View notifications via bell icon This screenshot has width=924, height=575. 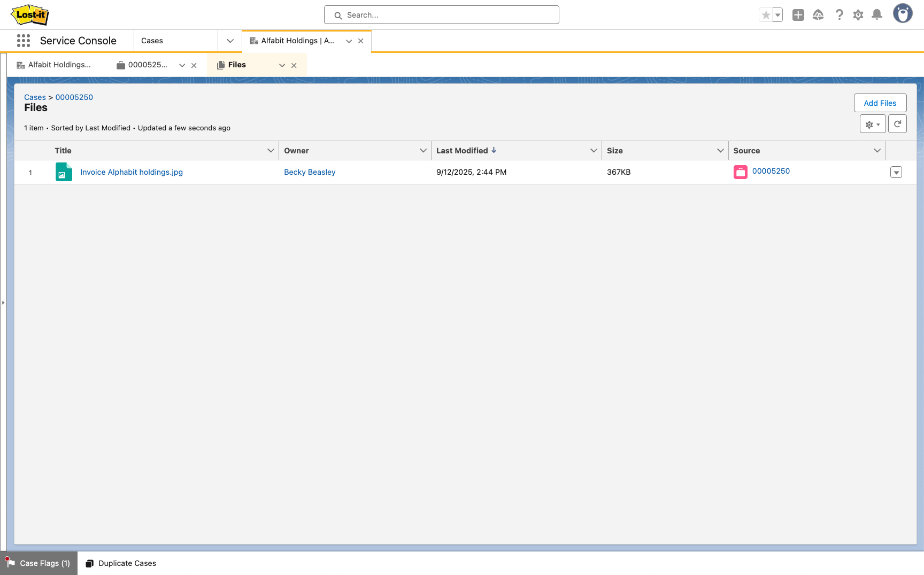click(x=877, y=15)
